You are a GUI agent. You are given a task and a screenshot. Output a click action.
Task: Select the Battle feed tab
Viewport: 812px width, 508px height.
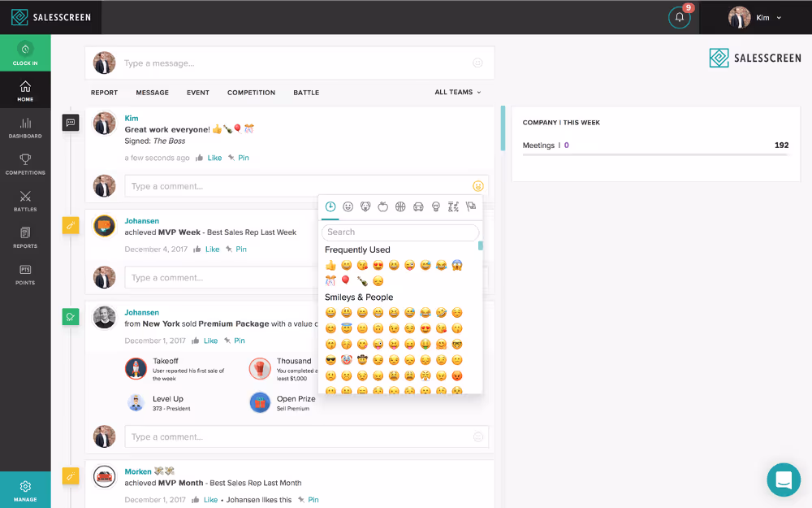(x=306, y=93)
